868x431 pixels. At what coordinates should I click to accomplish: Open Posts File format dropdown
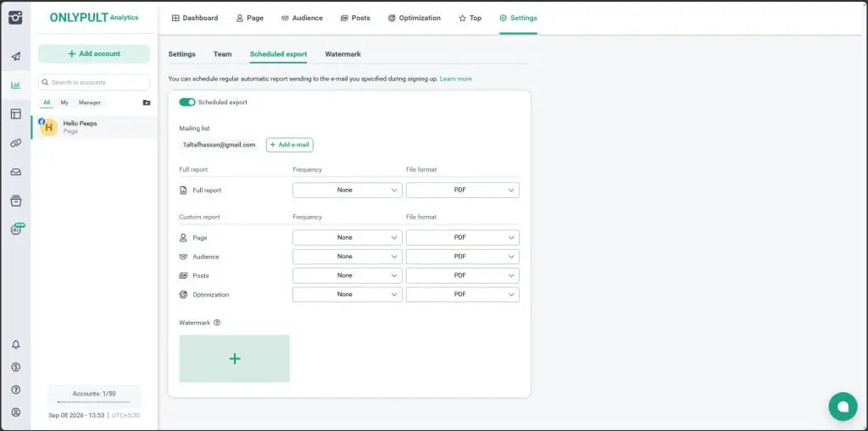point(462,275)
